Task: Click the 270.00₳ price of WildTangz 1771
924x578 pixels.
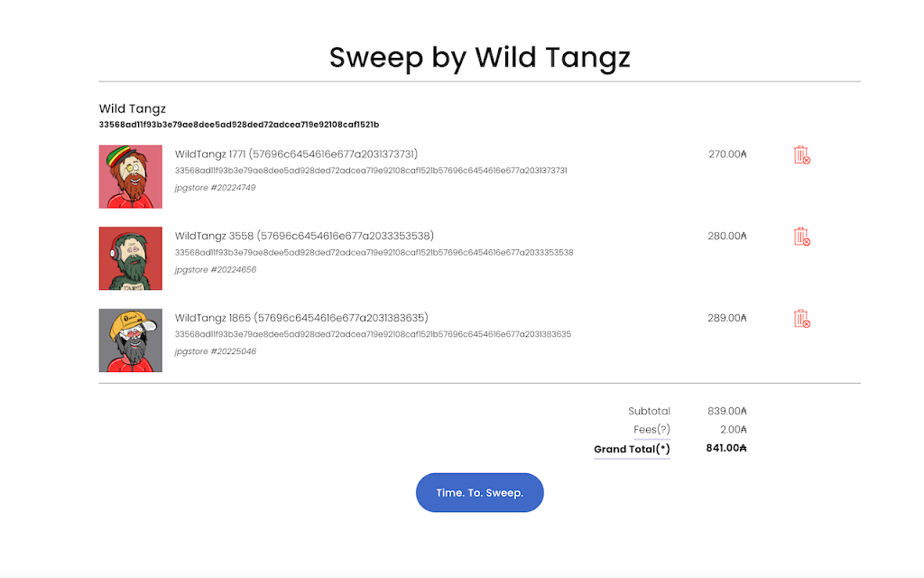Action: click(x=727, y=154)
